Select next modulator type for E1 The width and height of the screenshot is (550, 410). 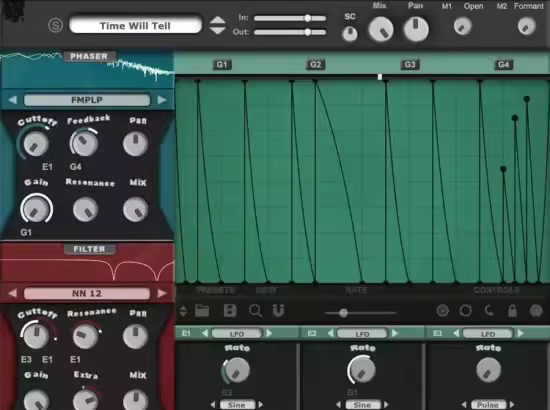[269, 333]
